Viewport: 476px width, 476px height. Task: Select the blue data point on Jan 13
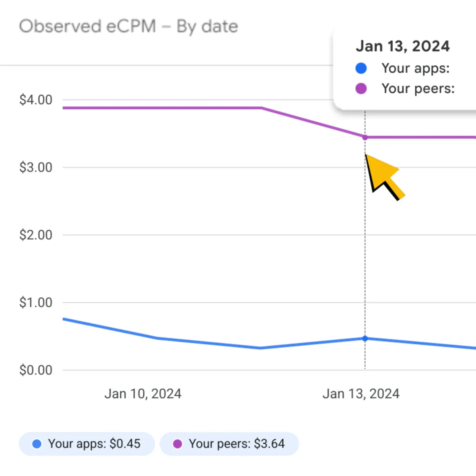[365, 338]
